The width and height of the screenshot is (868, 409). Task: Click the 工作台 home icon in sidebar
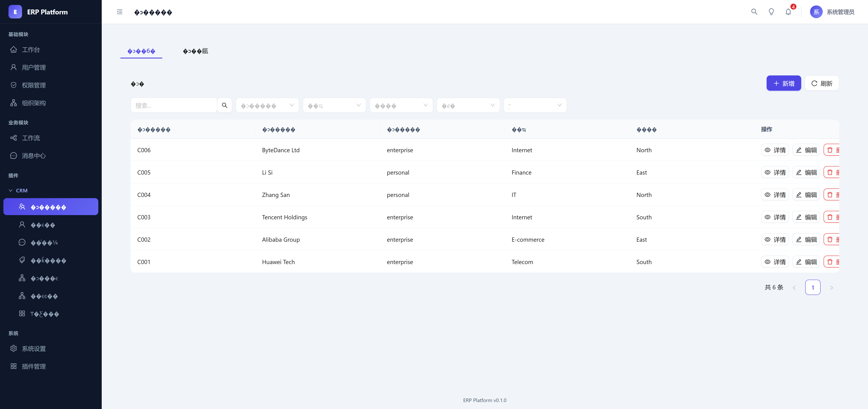point(14,49)
